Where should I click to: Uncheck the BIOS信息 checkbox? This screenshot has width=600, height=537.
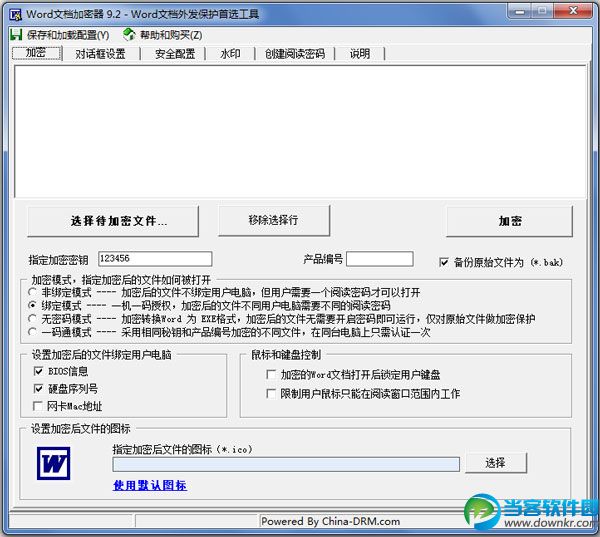(x=38, y=371)
